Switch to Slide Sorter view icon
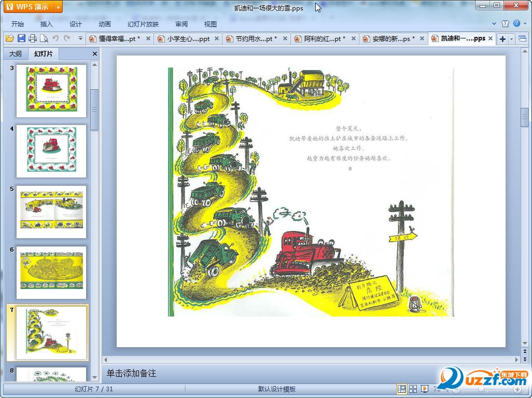 tap(413, 389)
